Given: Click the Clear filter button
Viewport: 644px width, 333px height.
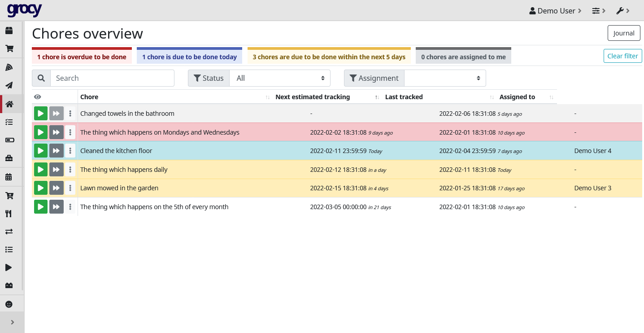Looking at the screenshot, I should pyautogui.click(x=622, y=56).
